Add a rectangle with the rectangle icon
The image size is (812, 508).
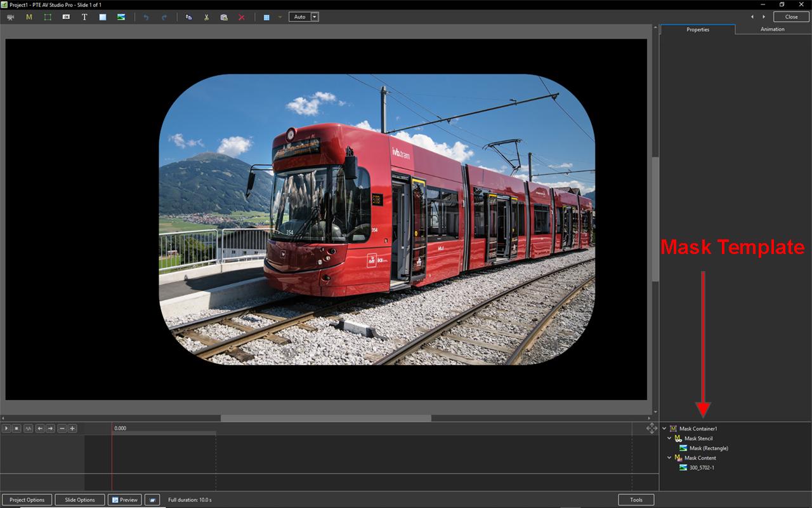[x=103, y=17]
